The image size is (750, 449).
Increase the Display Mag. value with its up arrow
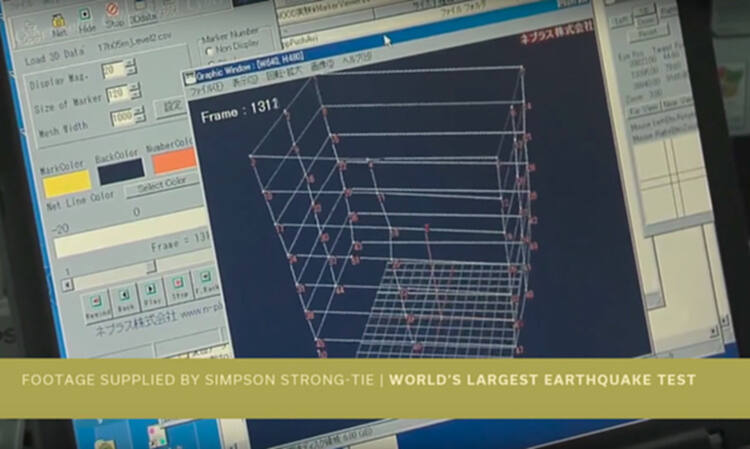130,63
